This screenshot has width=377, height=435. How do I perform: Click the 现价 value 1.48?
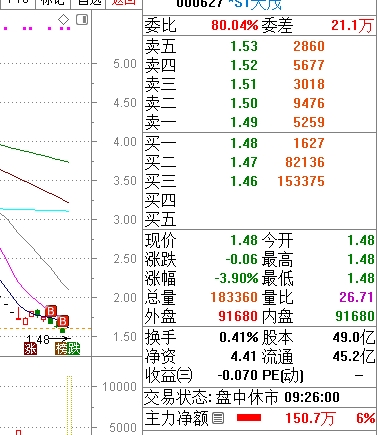click(x=244, y=240)
